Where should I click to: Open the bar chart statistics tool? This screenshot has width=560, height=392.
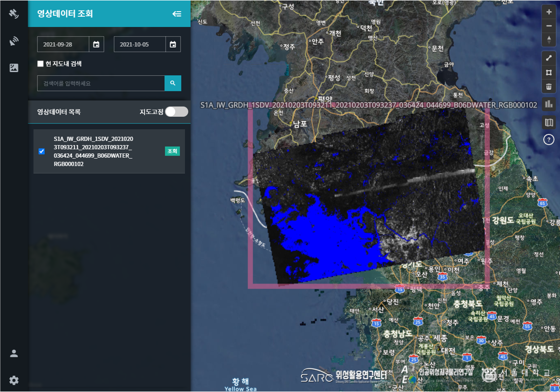pyautogui.click(x=549, y=104)
